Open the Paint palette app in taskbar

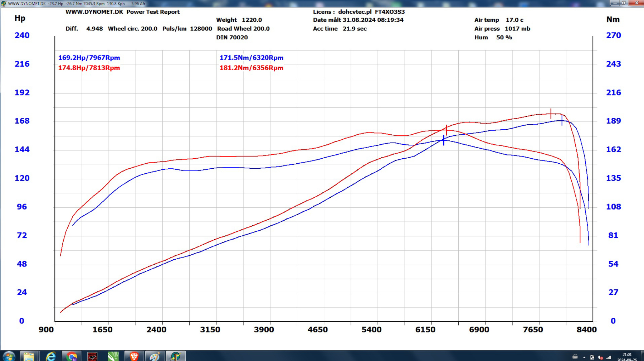[155, 356]
